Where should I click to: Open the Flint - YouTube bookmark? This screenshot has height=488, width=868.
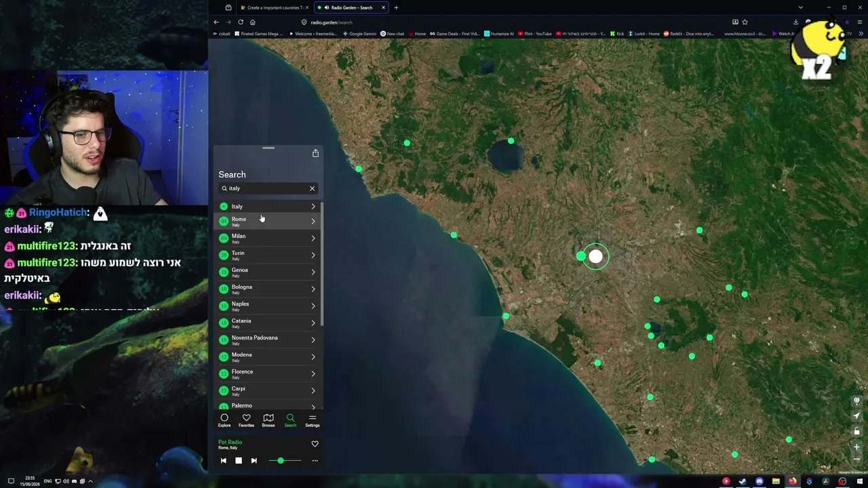coord(535,34)
